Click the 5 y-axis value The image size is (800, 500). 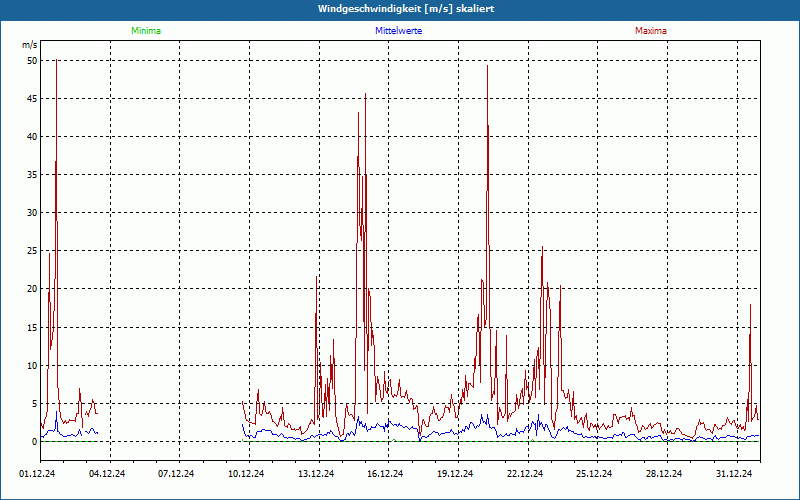tap(35, 404)
